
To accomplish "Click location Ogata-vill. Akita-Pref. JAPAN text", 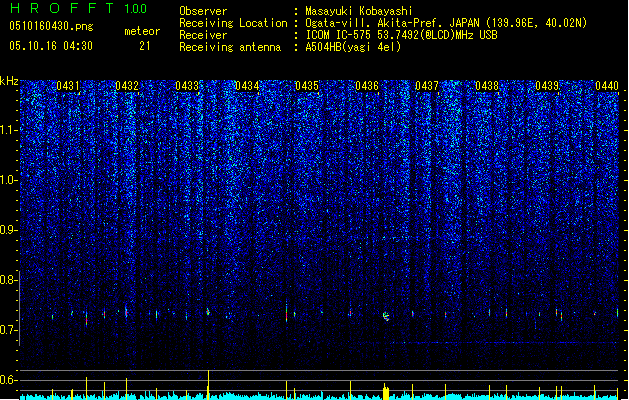I will pyautogui.click(x=392, y=23).
